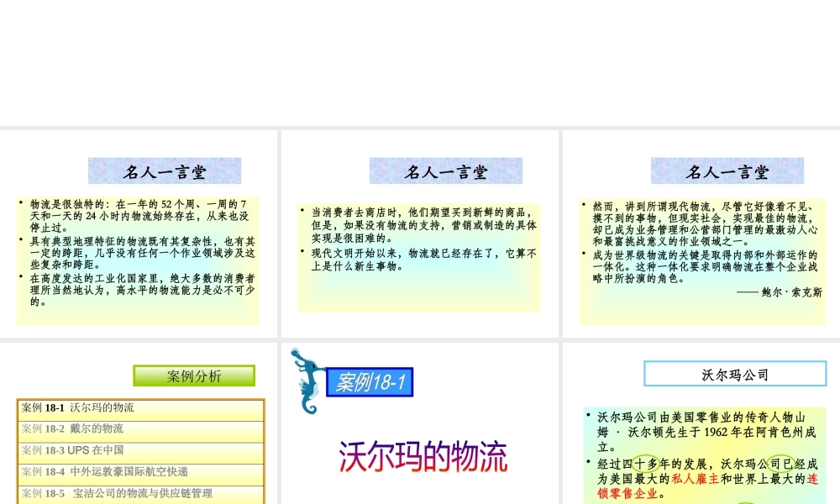
Task: Click the attribution —— 鲍尔·索克斯
Action: coord(780,292)
